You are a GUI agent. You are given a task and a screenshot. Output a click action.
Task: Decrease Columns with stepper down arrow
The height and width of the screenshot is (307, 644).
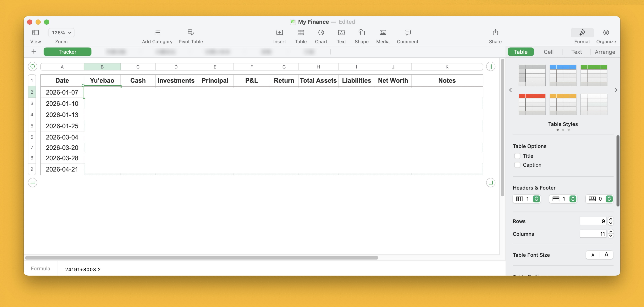click(611, 236)
